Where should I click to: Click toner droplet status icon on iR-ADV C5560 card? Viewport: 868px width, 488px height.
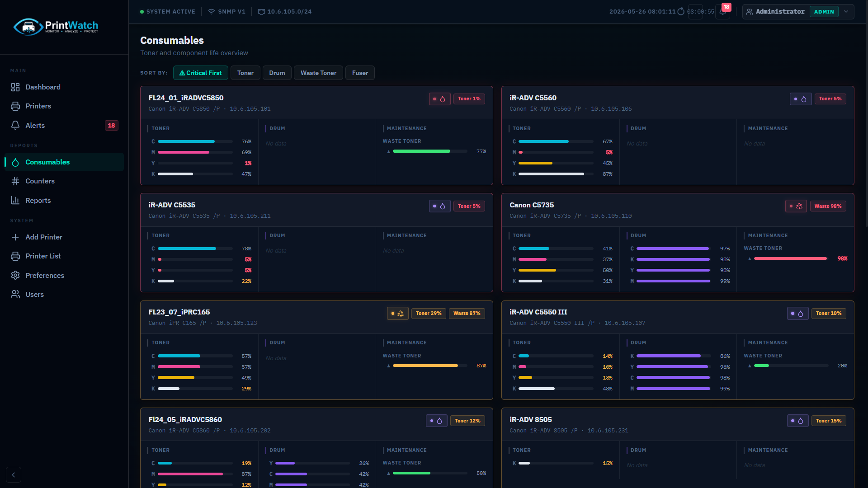pyautogui.click(x=801, y=99)
